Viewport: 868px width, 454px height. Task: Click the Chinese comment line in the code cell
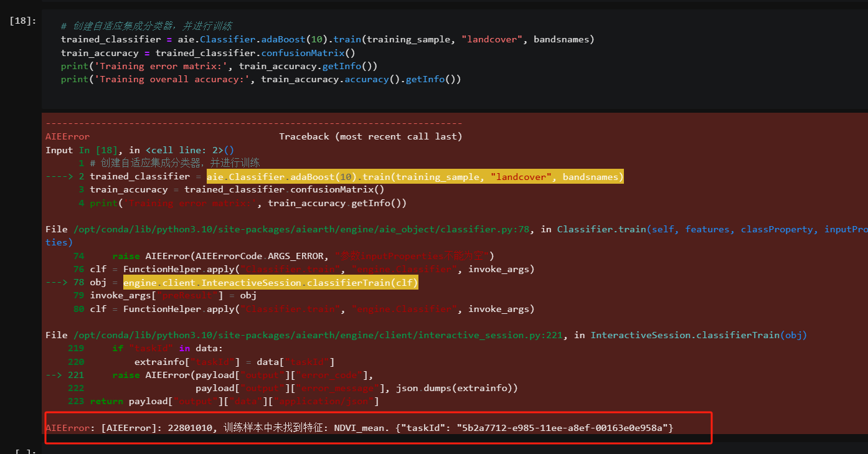146,26
